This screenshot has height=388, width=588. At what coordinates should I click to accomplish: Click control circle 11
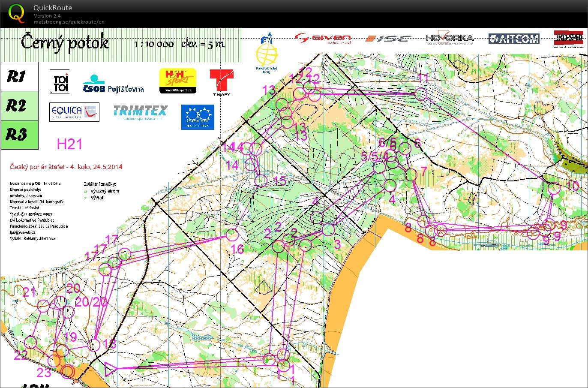(421, 94)
